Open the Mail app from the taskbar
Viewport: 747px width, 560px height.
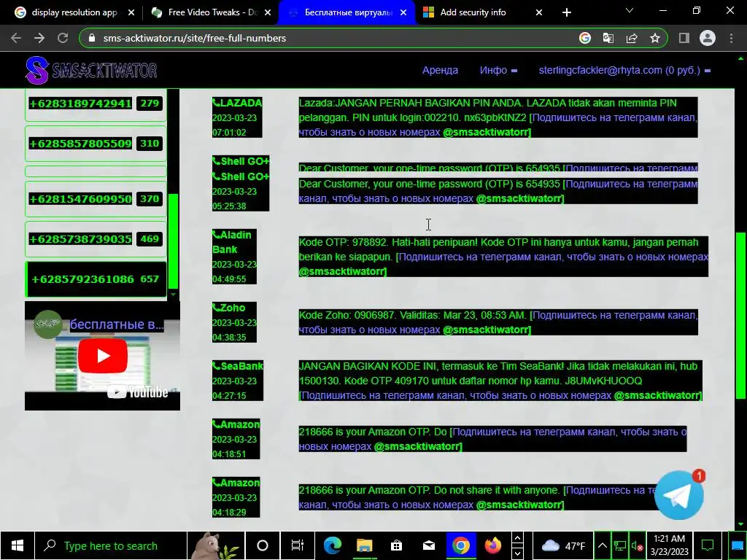[429, 545]
